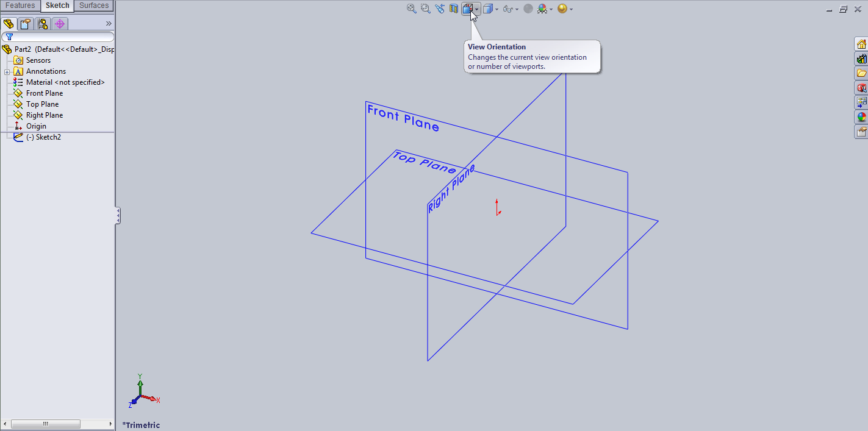The image size is (868, 431).
Task: Open the Features tab
Action: click(21, 5)
